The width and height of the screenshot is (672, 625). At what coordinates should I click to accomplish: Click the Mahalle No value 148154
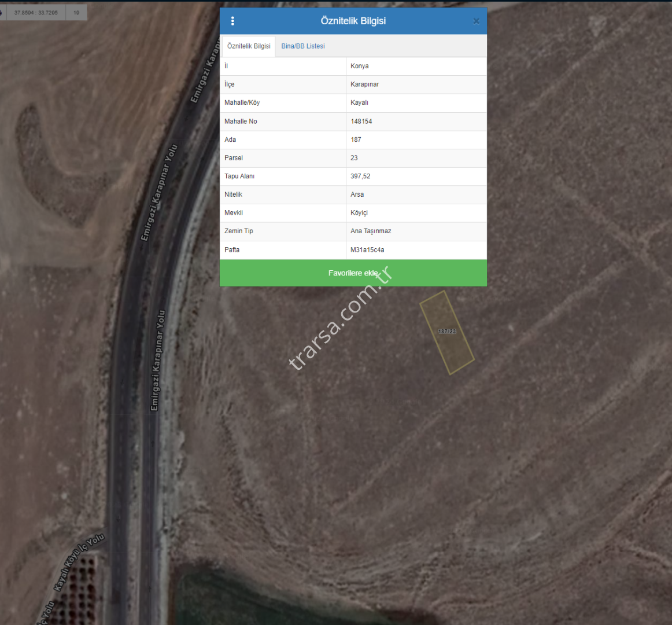click(x=361, y=122)
